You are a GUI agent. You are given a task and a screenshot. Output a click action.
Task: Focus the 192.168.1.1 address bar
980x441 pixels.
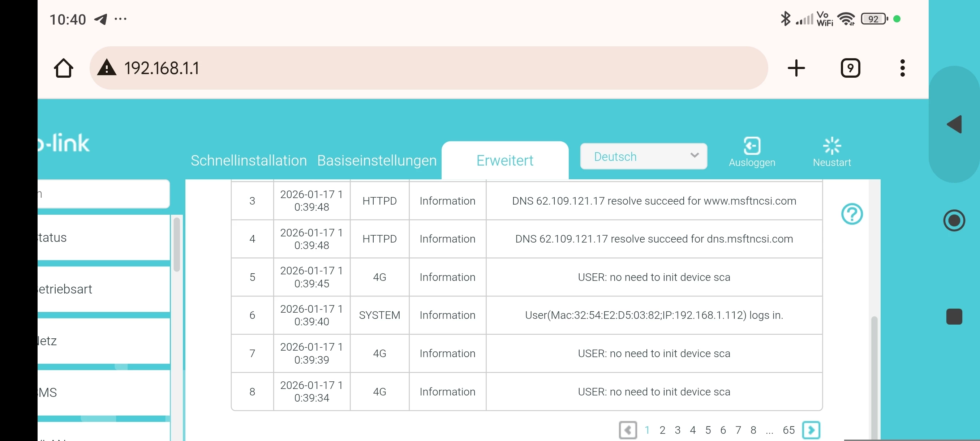[x=418, y=68]
